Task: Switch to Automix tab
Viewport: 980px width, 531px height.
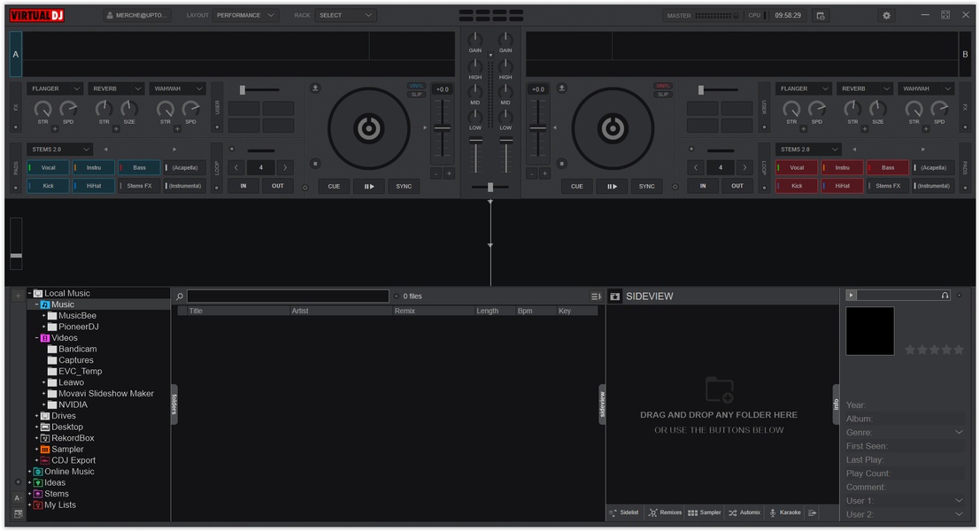Action: 745,513
